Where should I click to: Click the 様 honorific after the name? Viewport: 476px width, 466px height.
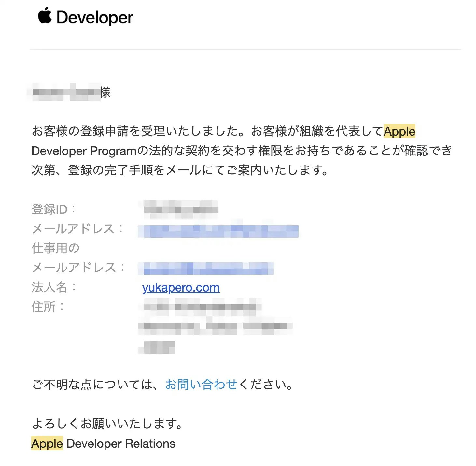pyautogui.click(x=105, y=93)
